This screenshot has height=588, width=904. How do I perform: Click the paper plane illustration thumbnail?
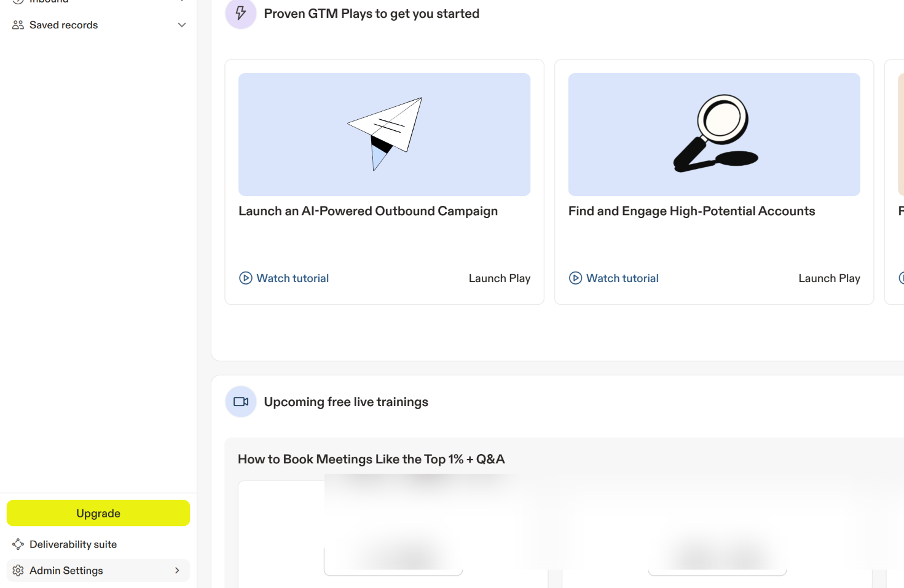tap(384, 135)
